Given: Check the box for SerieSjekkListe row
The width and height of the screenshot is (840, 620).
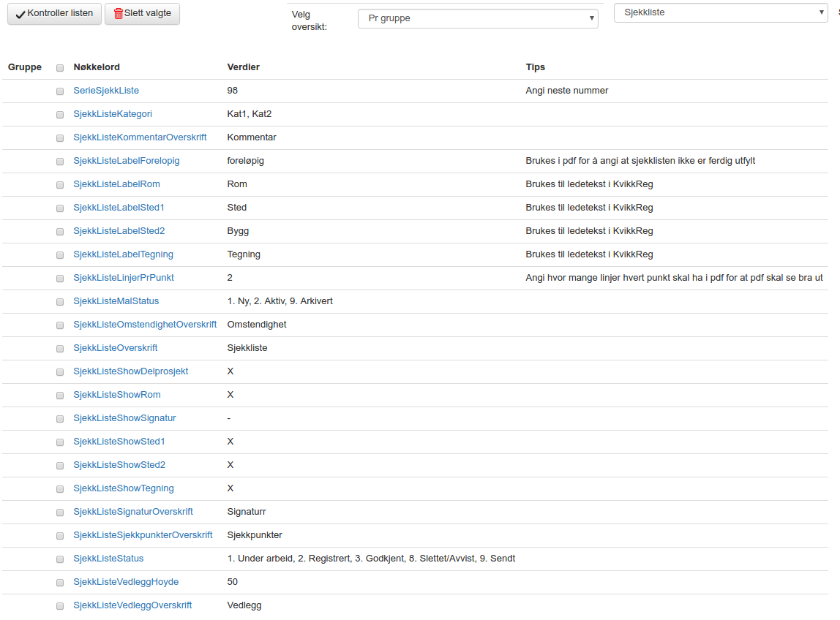Looking at the screenshot, I should (x=60, y=91).
